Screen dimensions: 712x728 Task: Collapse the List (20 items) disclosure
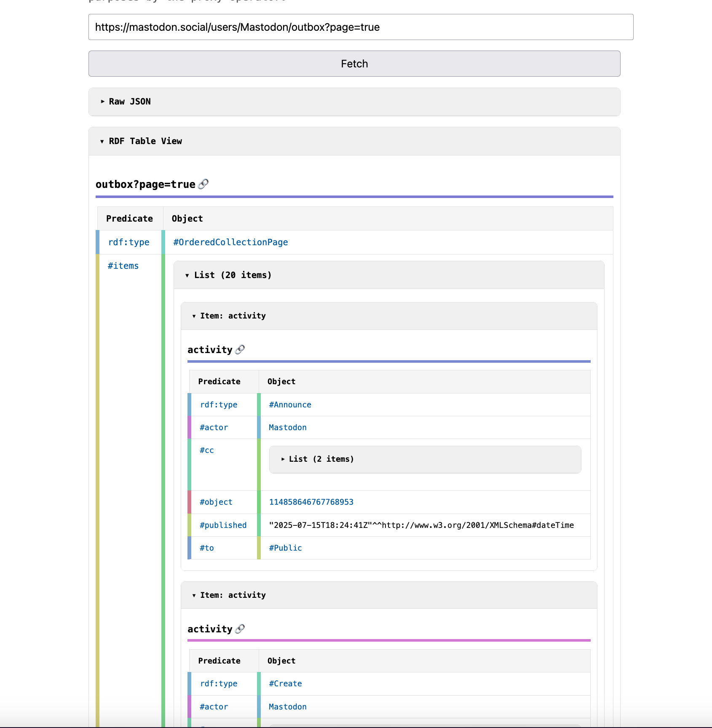[389, 275]
